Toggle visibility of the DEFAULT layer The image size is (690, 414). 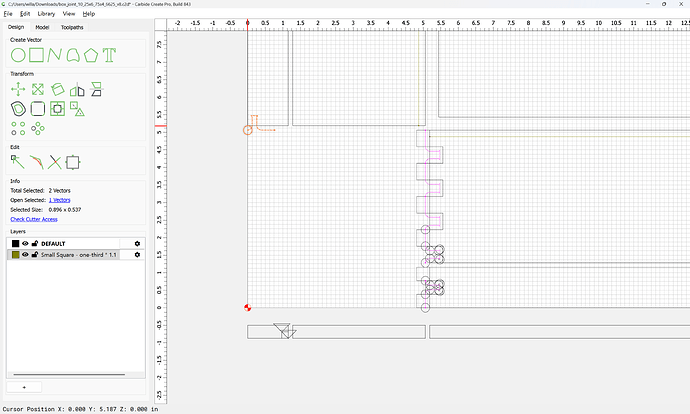[25, 243]
